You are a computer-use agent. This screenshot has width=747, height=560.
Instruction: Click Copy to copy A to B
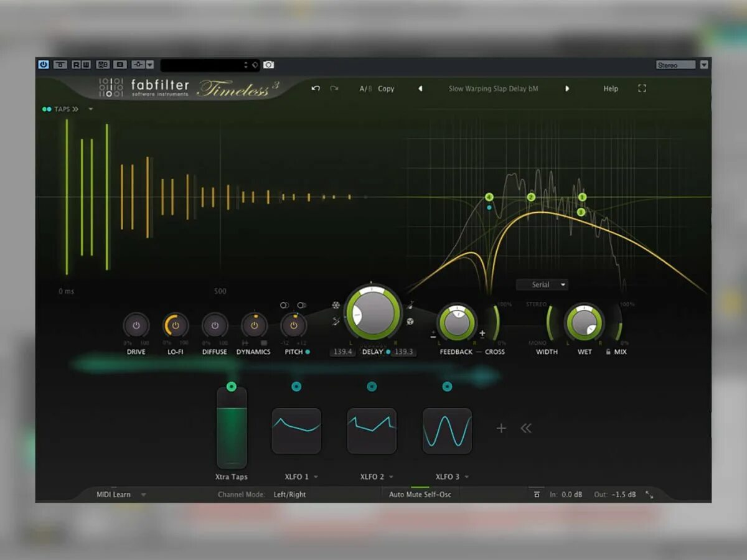pyautogui.click(x=386, y=89)
